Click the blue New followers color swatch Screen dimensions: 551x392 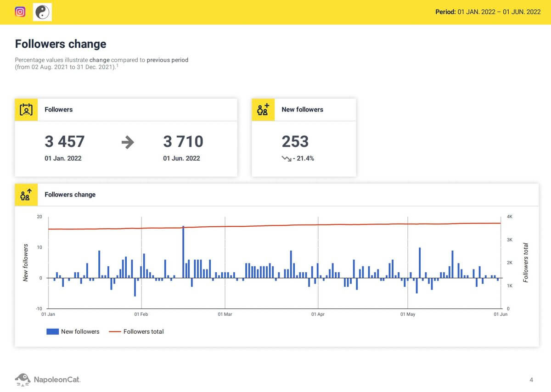coord(51,331)
